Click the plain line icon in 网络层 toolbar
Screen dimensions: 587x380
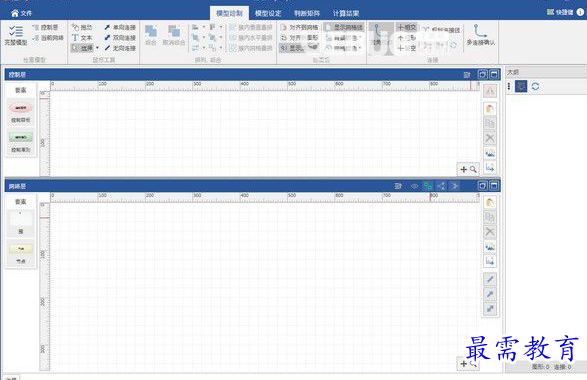point(490,279)
